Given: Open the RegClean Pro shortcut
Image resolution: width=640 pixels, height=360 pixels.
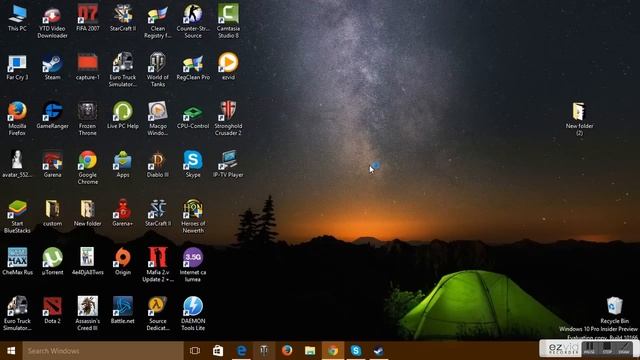Looking at the screenshot, I should pyautogui.click(x=193, y=67).
